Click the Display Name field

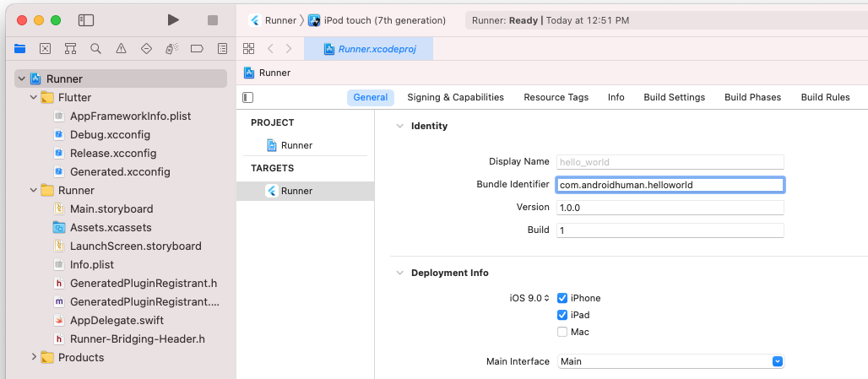pos(670,162)
